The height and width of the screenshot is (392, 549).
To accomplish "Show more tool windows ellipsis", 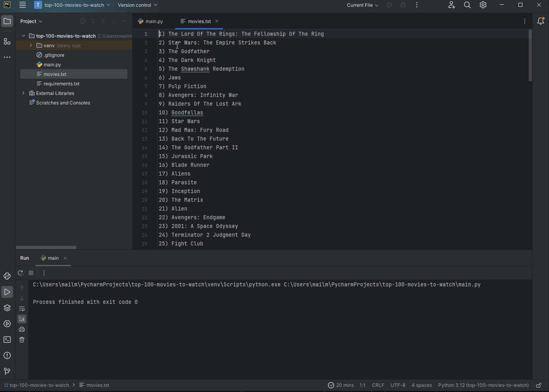I will click(x=7, y=58).
